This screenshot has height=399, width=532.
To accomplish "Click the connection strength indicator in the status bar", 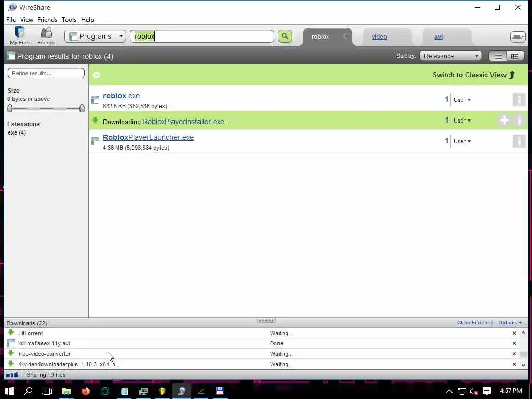I will [12, 375].
